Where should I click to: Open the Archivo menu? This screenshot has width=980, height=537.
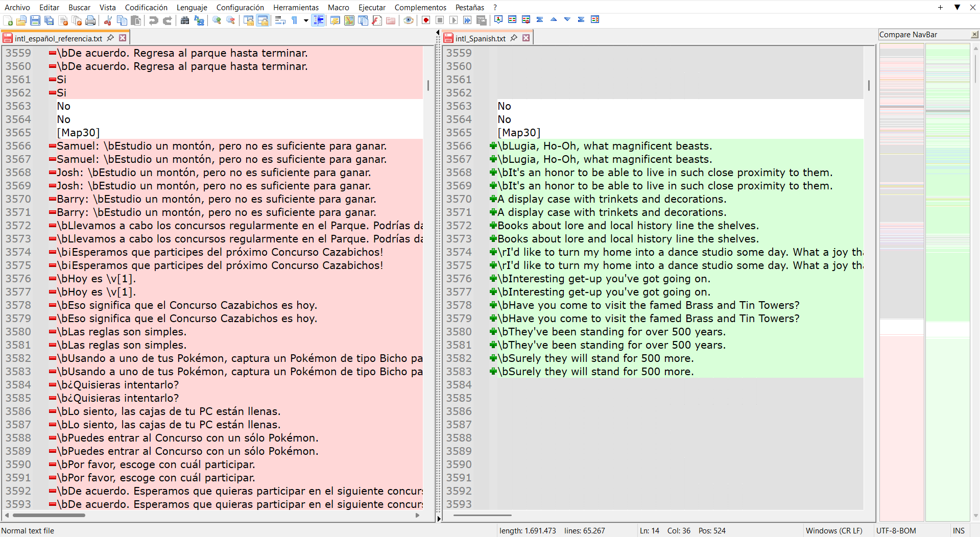(17, 7)
